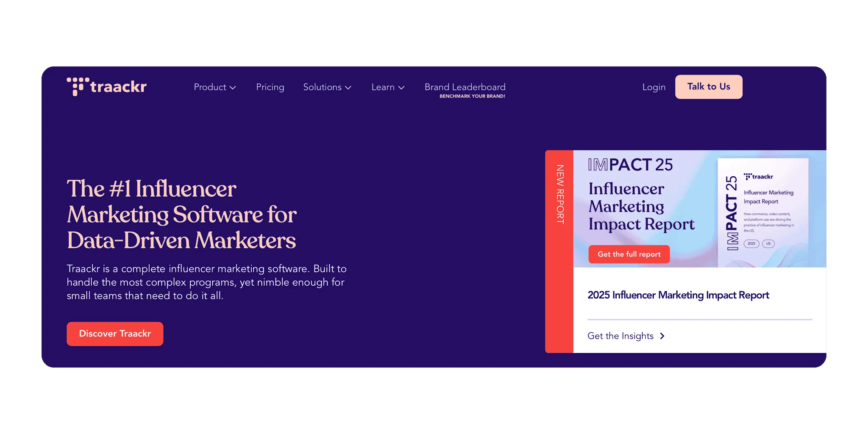
Task: Click the Traackr logo
Action: [106, 86]
